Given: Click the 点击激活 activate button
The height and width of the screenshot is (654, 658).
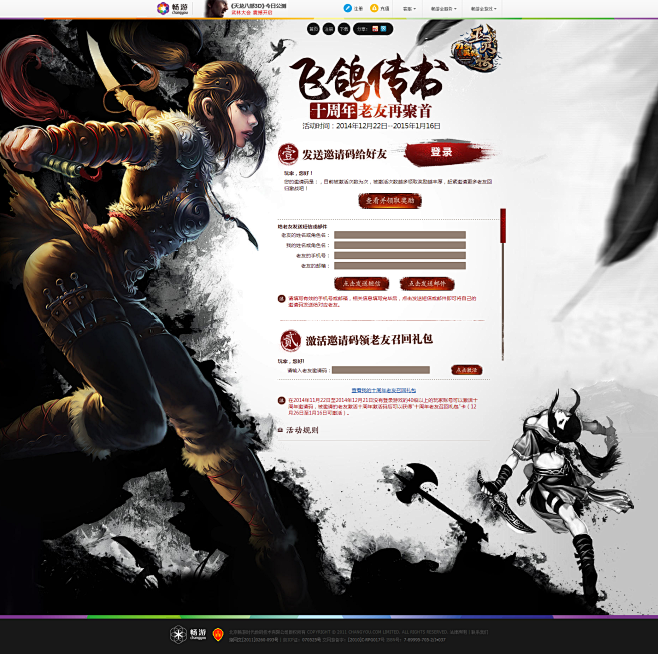Looking at the screenshot, I should coord(467,370).
